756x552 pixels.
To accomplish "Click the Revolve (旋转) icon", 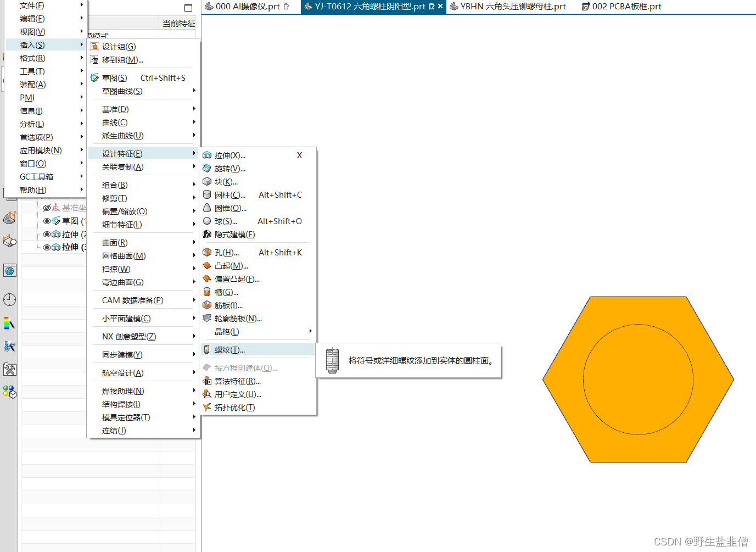I will pos(207,169).
